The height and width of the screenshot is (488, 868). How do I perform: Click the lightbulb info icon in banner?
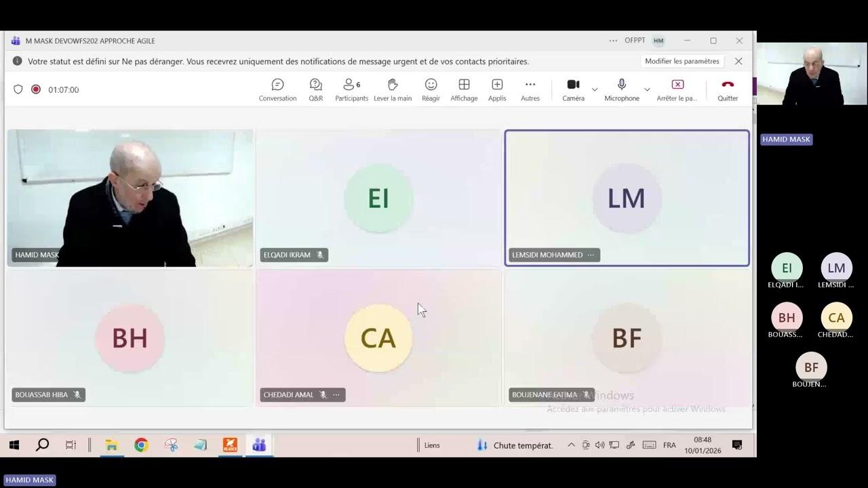tap(18, 61)
